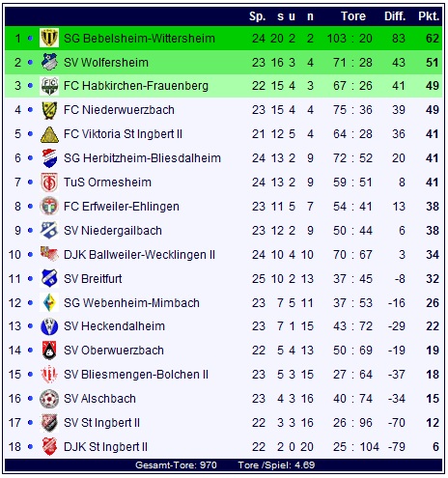Click the DJK Ballweiler-Wecklingen II team name
Screen dimensions: 448x478
click(x=139, y=255)
